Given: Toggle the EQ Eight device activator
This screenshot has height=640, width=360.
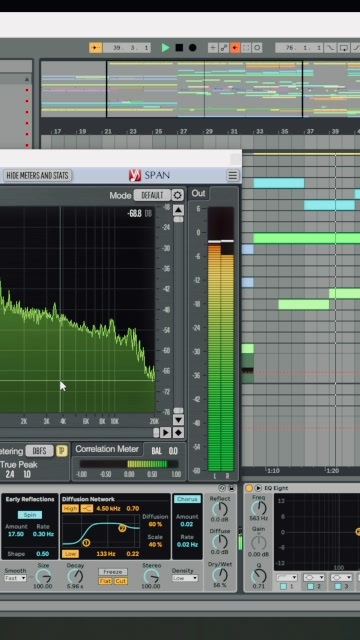Looking at the screenshot, I should pos(249,488).
